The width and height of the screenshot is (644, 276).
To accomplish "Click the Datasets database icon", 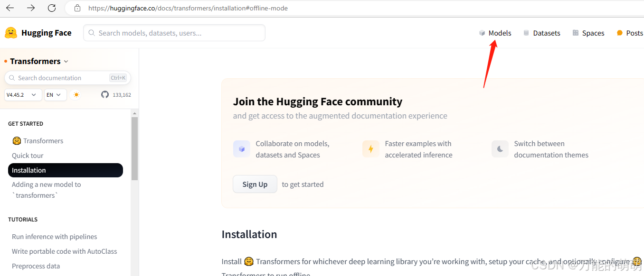I will point(526,33).
